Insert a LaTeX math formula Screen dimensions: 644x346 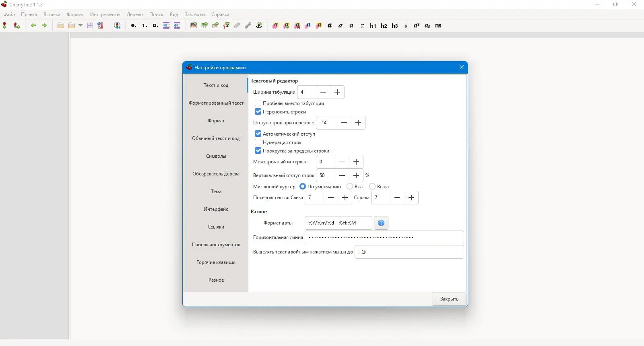pos(226,26)
